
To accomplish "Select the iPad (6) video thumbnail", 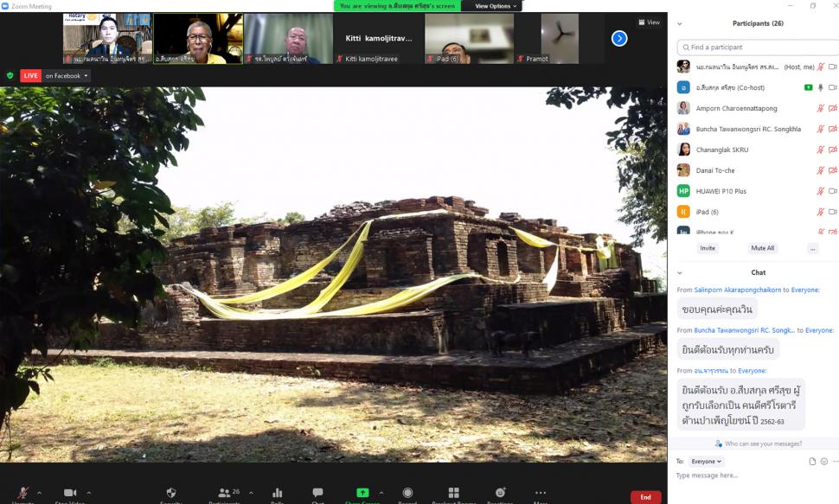I will click(470, 39).
